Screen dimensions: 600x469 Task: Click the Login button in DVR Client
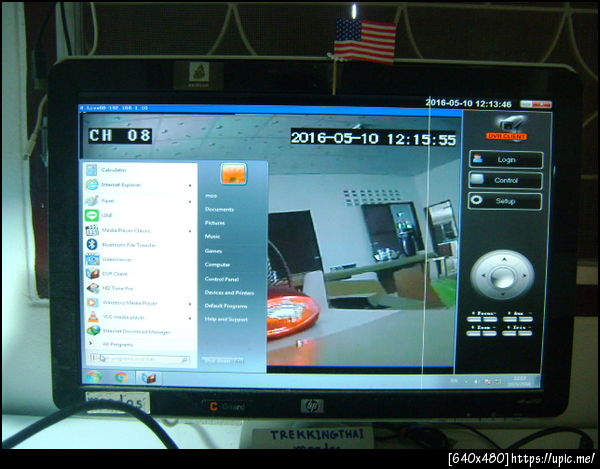(506, 160)
